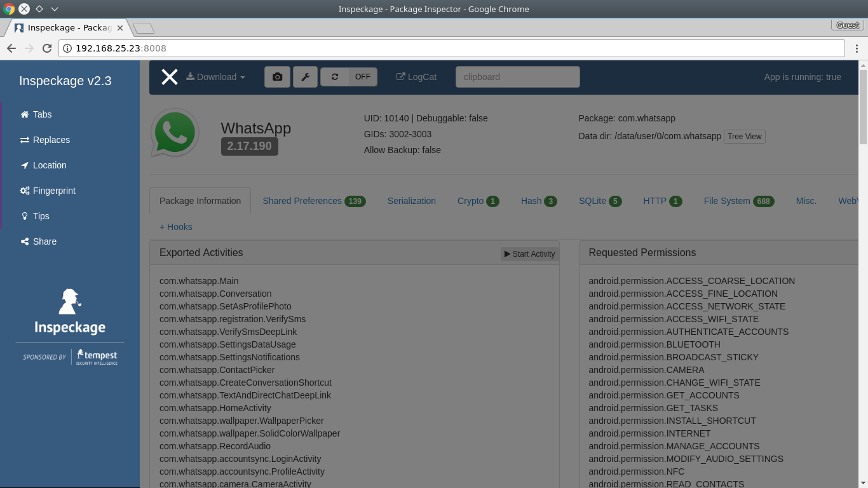
Task: Click the tempest sponsor logo
Action: [x=97, y=356]
